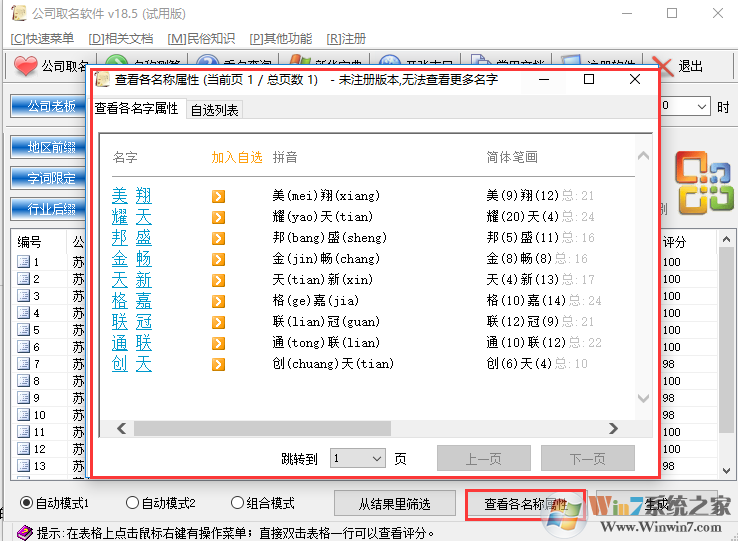
Task: Click the name list scroll up arrow
Action: pos(643,156)
